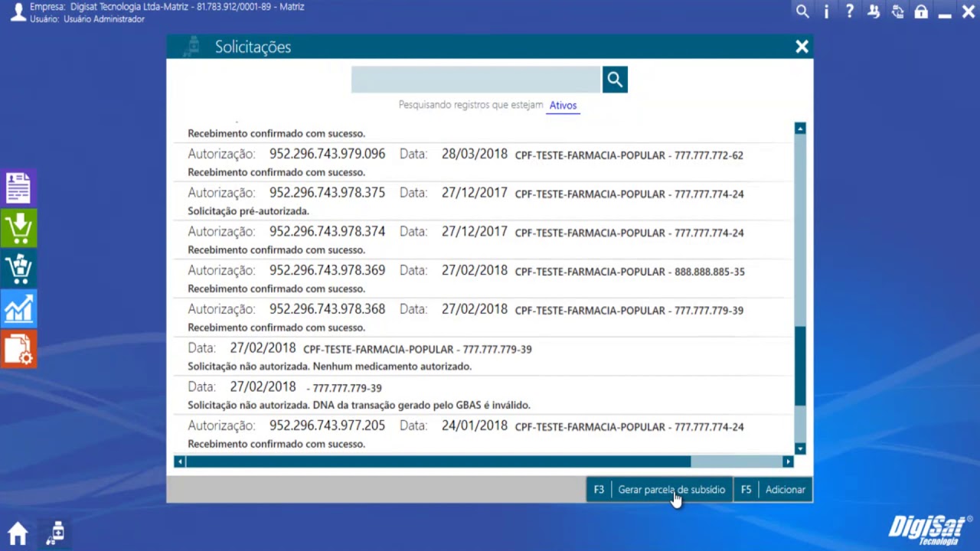Click the horizontal scrollbar thumb
980x551 pixels.
coord(438,461)
